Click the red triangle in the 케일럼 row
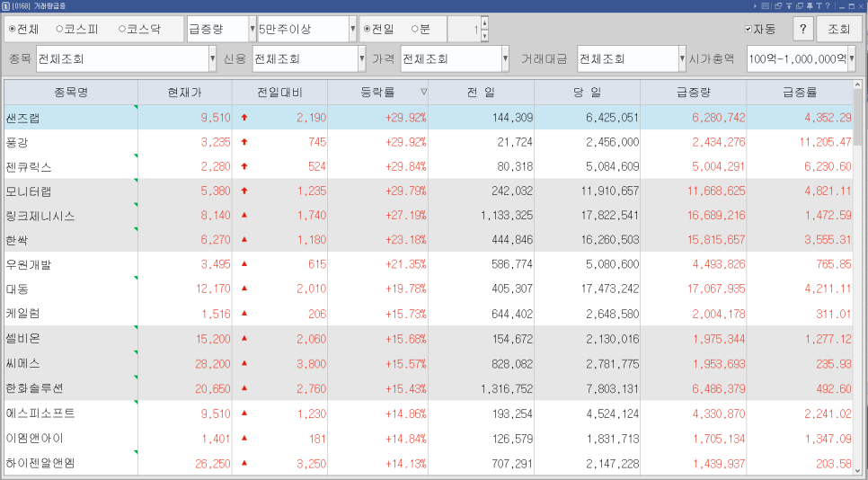The height and width of the screenshot is (480, 868). pos(244,313)
